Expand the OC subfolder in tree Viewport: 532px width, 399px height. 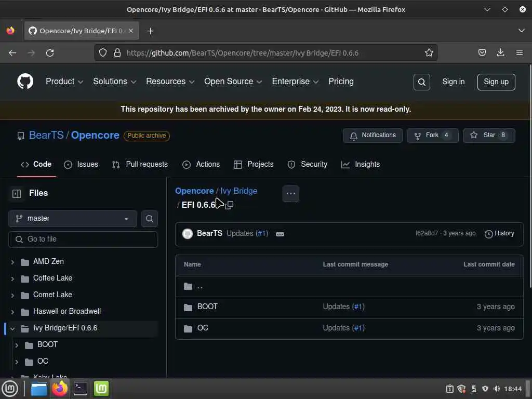click(17, 362)
